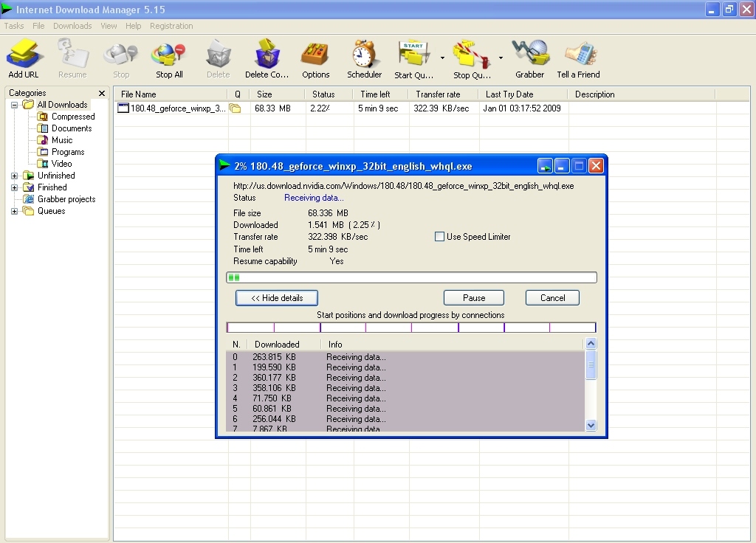Open the Scheduler from the toolbar
Viewport: 756px width, 543px height.
[364, 54]
